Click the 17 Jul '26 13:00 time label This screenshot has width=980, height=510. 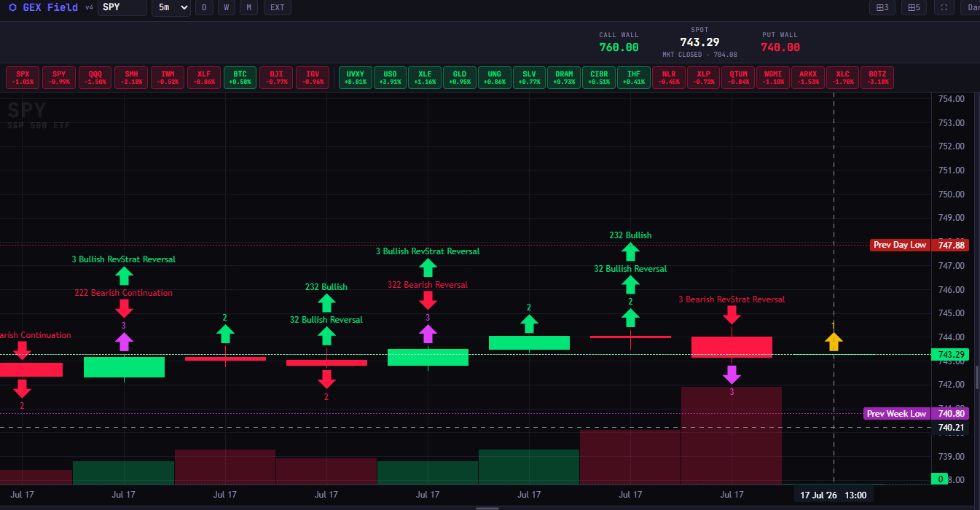tap(834, 495)
